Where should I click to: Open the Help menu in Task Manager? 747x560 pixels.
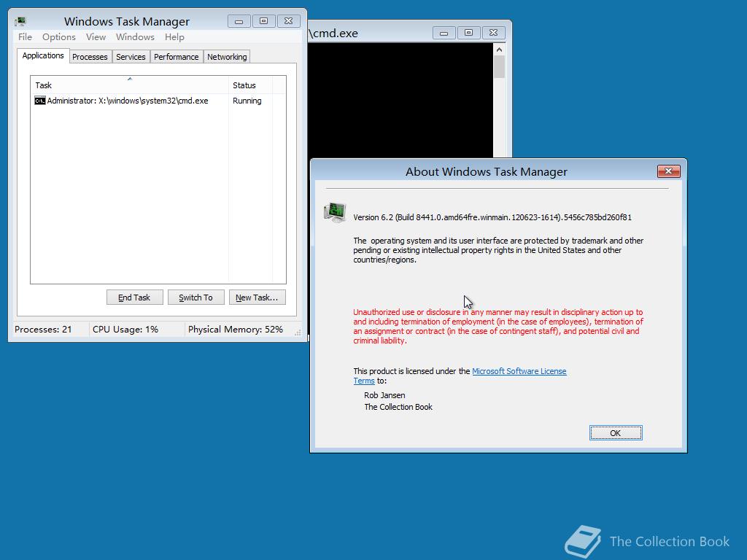(x=174, y=37)
